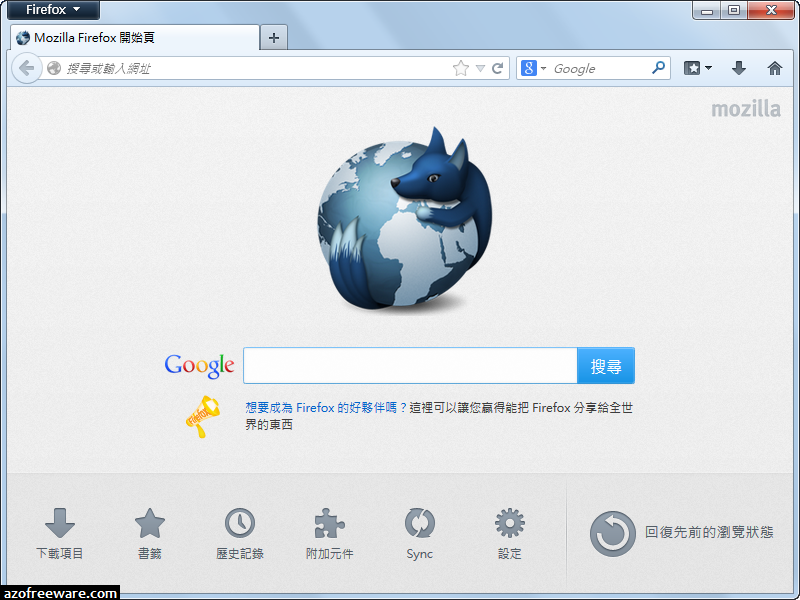Open 歷史記錄 history launcher

pos(240,534)
